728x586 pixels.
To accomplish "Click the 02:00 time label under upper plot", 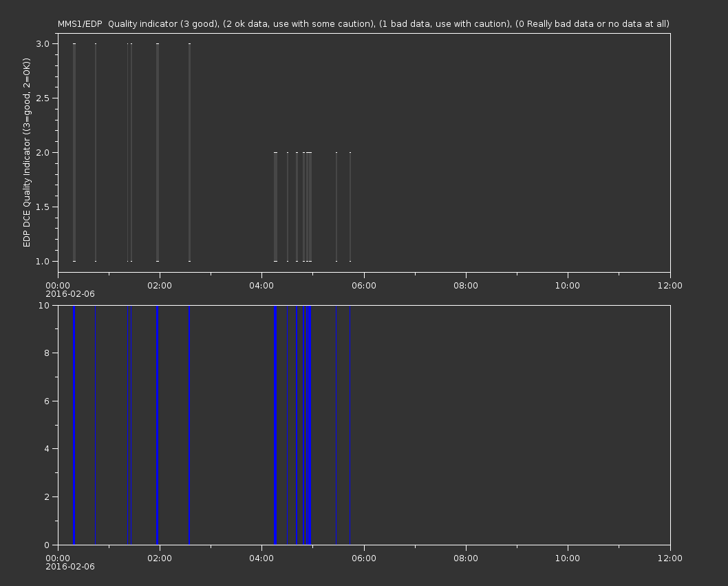I will [x=160, y=285].
